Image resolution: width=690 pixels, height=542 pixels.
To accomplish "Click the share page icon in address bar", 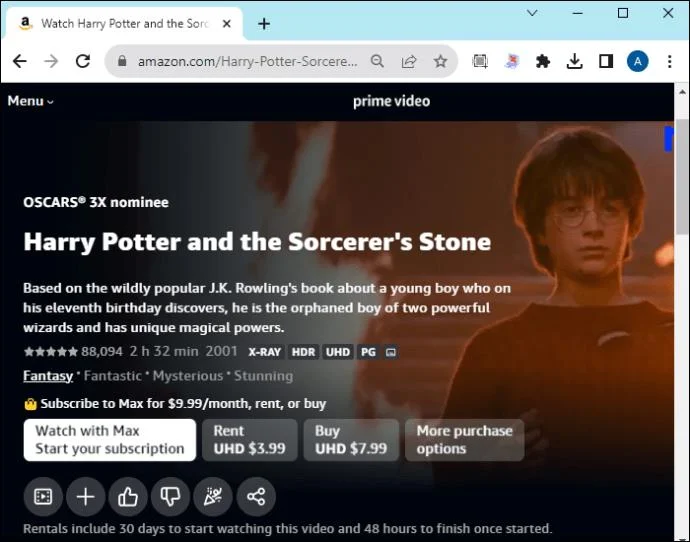I will (409, 61).
